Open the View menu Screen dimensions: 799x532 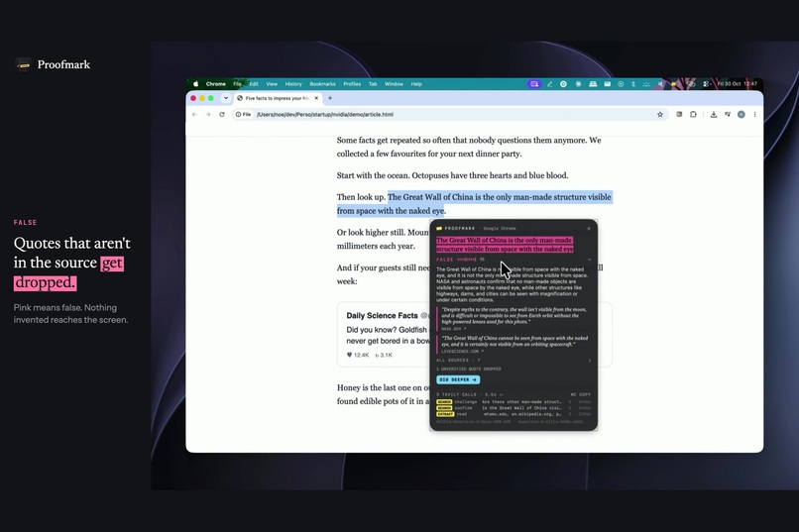tap(272, 84)
